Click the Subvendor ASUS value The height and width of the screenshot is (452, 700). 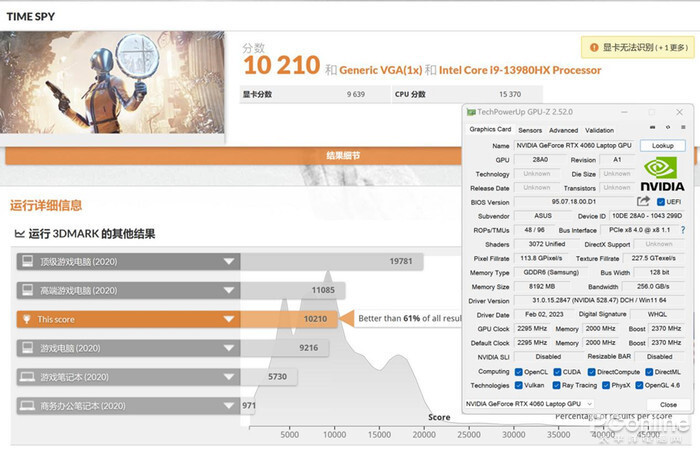(543, 216)
